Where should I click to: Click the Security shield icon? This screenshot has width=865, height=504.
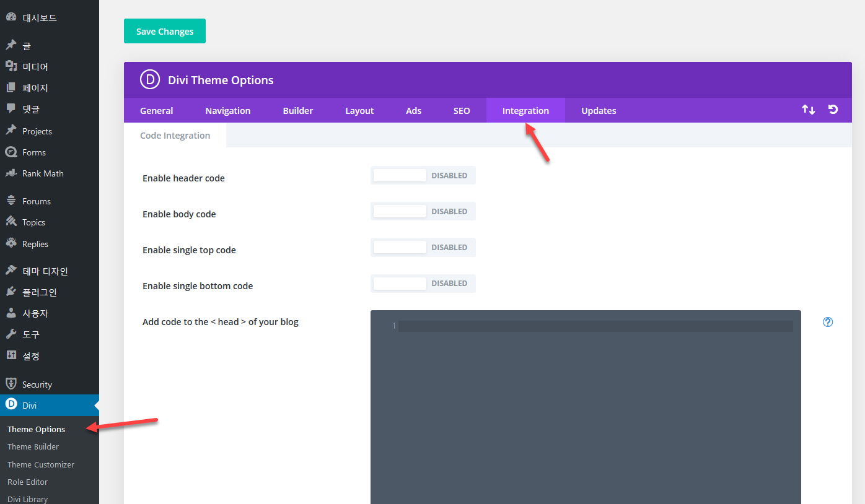pyautogui.click(x=11, y=384)
